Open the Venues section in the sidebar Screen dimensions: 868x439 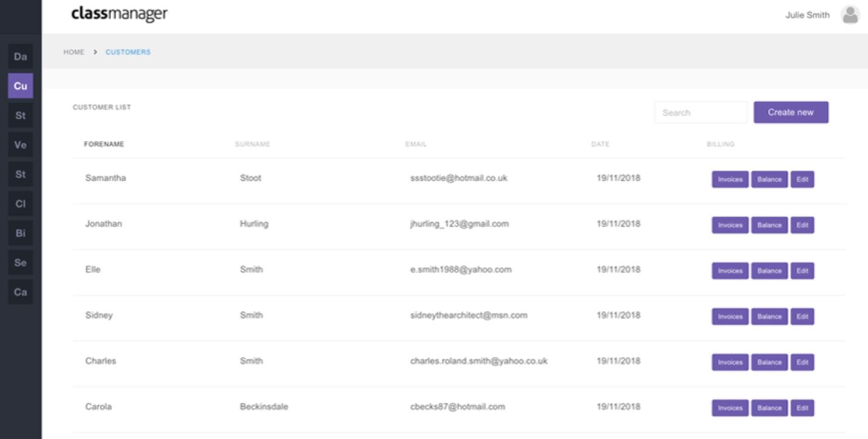21,146
